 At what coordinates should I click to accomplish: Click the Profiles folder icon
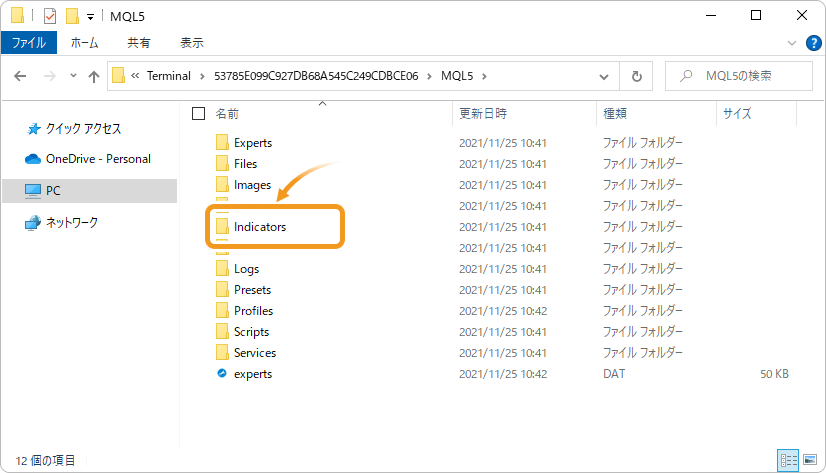click(x=222, y=311)
